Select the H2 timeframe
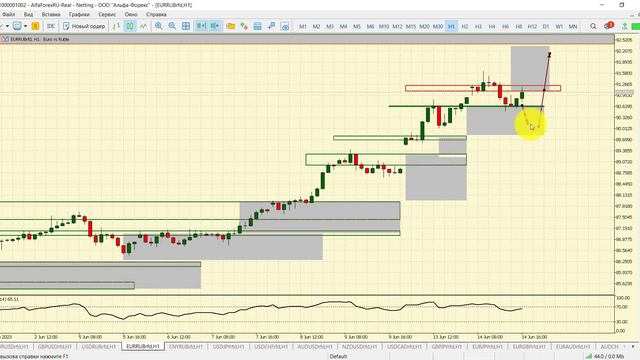 [464, 26]
